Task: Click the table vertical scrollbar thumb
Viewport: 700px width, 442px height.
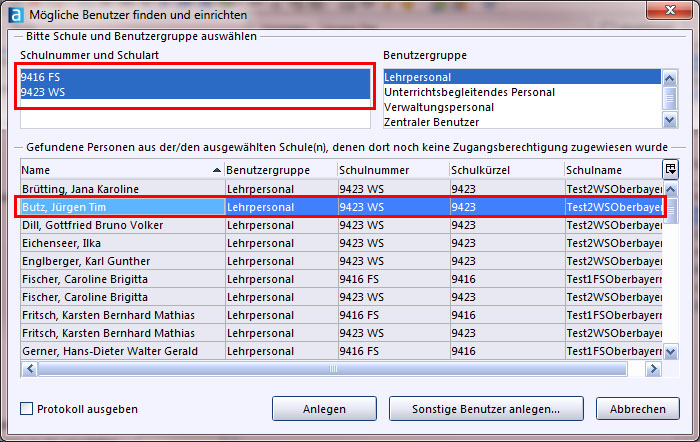Action: (x=671, y=211)
